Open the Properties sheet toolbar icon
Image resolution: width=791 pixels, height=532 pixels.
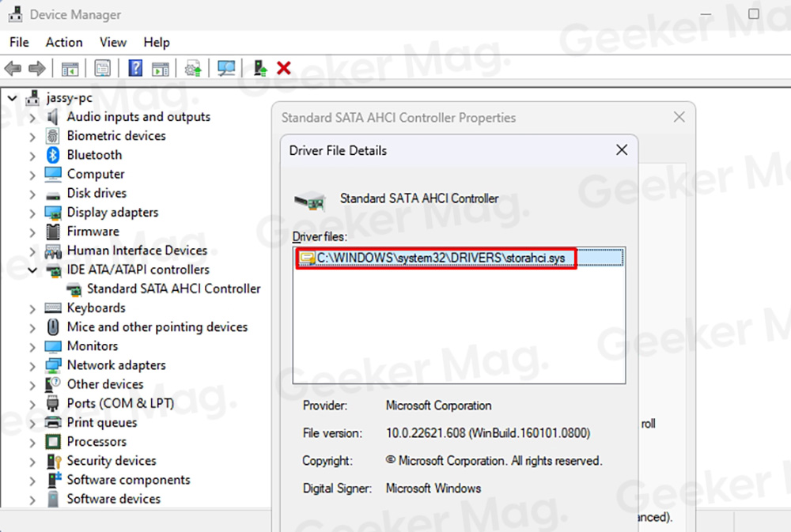(102, 69)
